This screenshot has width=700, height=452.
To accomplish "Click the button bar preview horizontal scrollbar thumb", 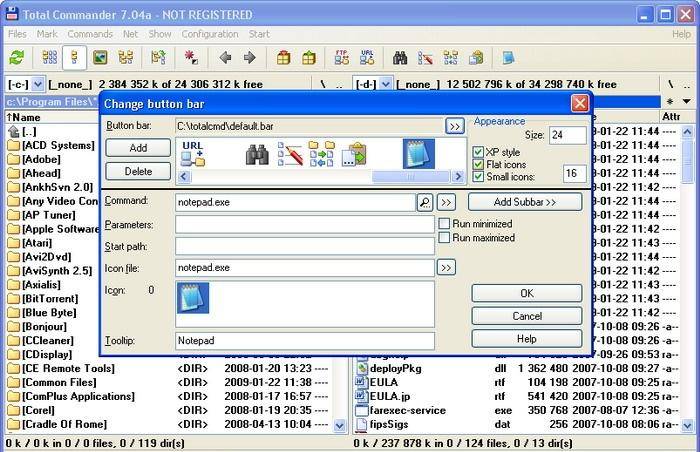I will [x=411, y=176].
